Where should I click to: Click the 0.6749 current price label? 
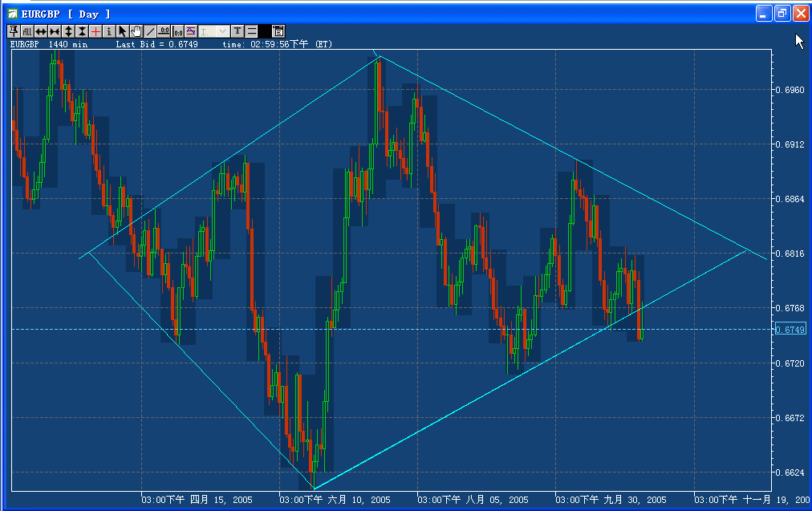tap(790, 330)
